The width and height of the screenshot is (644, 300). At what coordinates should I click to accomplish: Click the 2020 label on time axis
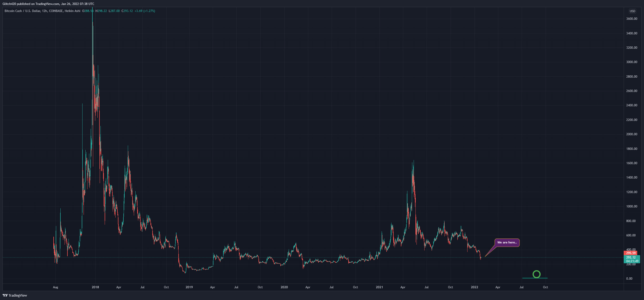284,287
